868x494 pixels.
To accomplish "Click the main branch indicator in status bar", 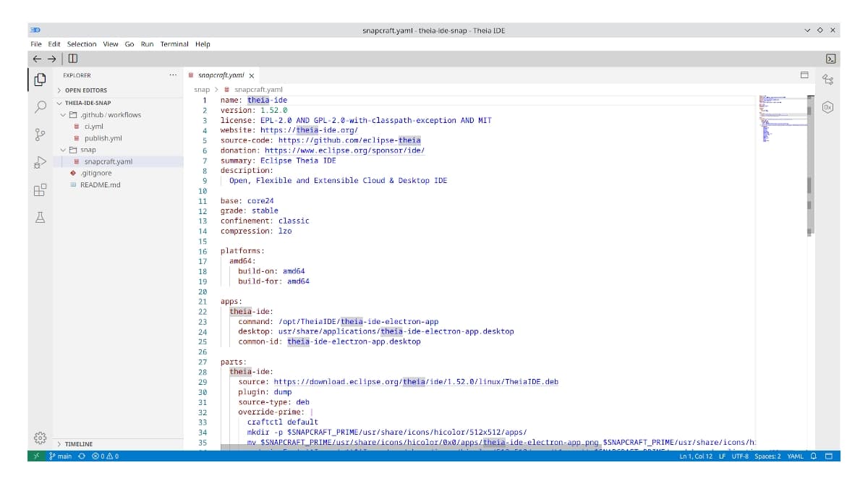I will [61, 456].
